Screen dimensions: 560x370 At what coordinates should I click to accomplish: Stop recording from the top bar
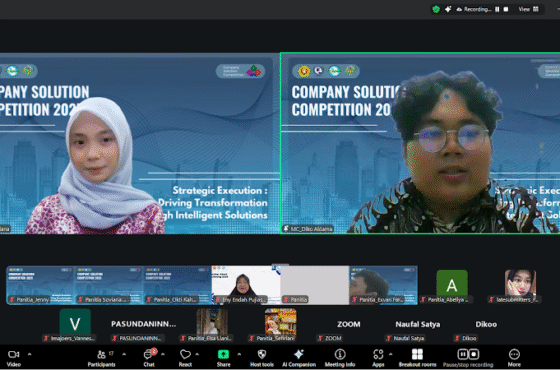[506, 9]
